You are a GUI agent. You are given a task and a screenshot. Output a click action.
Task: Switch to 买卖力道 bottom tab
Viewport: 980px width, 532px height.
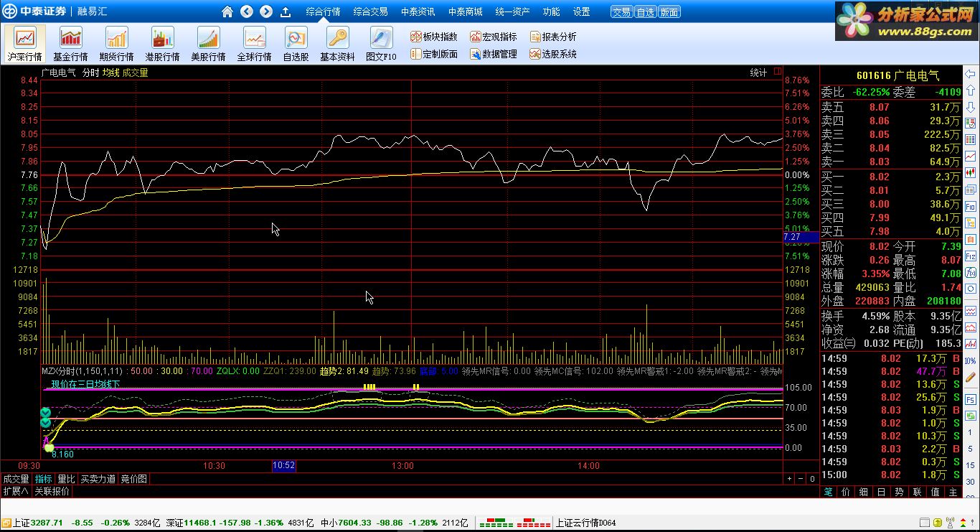point(98,479)
